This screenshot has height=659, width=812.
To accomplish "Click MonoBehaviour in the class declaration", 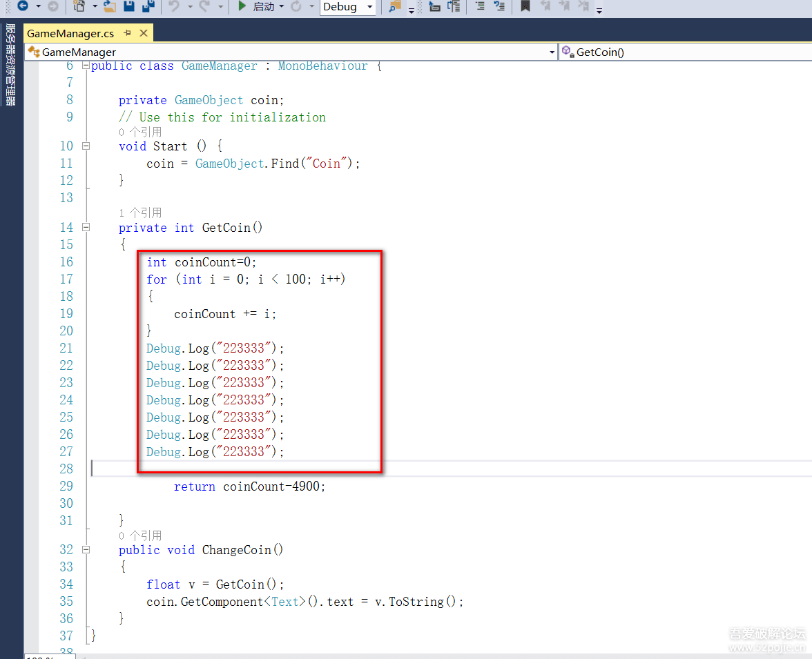I will click(x=322, y=66).
